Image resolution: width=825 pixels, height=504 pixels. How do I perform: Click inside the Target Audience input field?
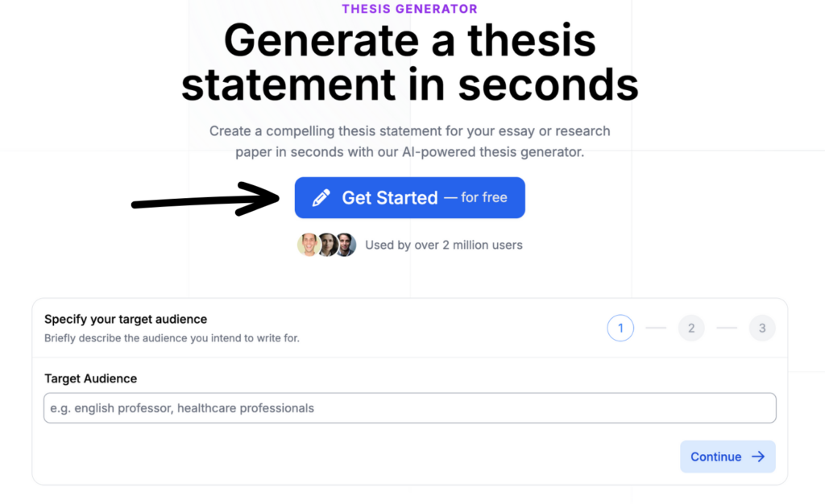(409, 407)
